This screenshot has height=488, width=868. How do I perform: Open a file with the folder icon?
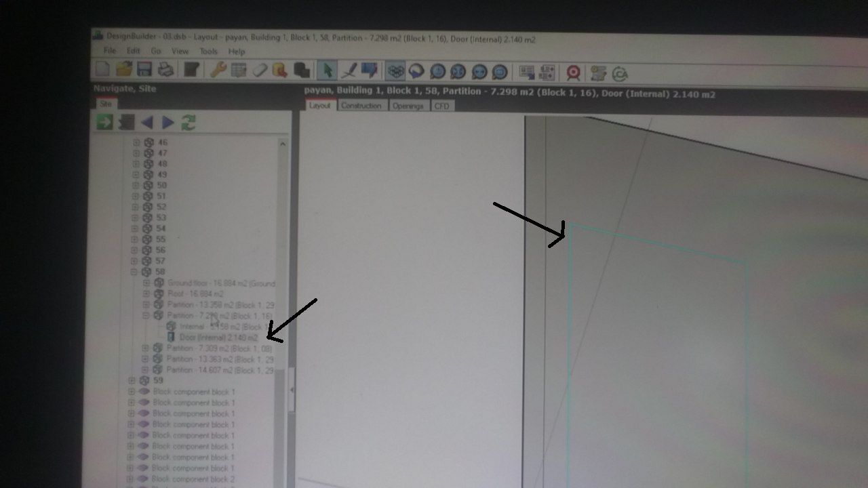[123, 69]
